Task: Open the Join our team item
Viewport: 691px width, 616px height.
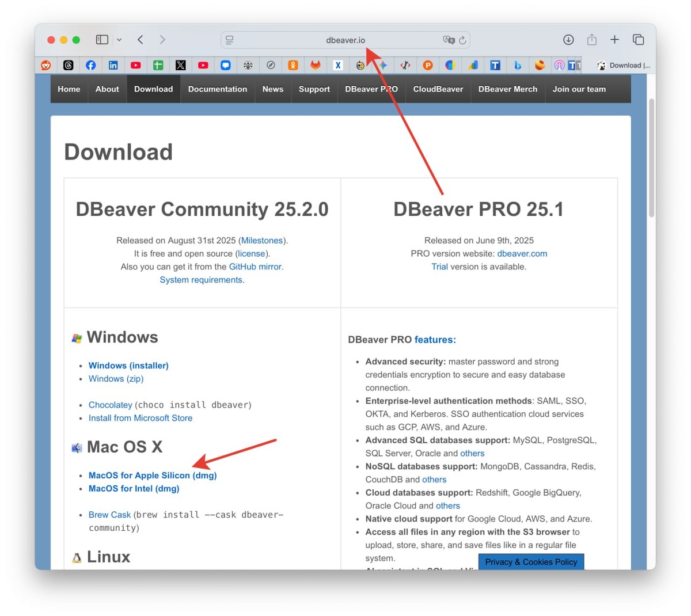Action: click(x=579, y=89)
